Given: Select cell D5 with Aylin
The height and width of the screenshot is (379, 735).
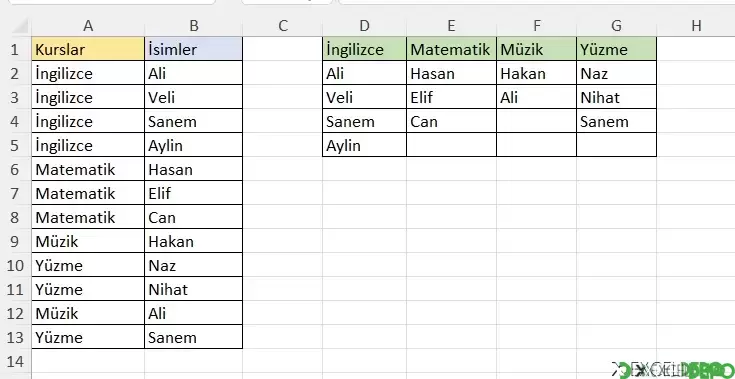Looking at the screenshot, I should [365, 145].
